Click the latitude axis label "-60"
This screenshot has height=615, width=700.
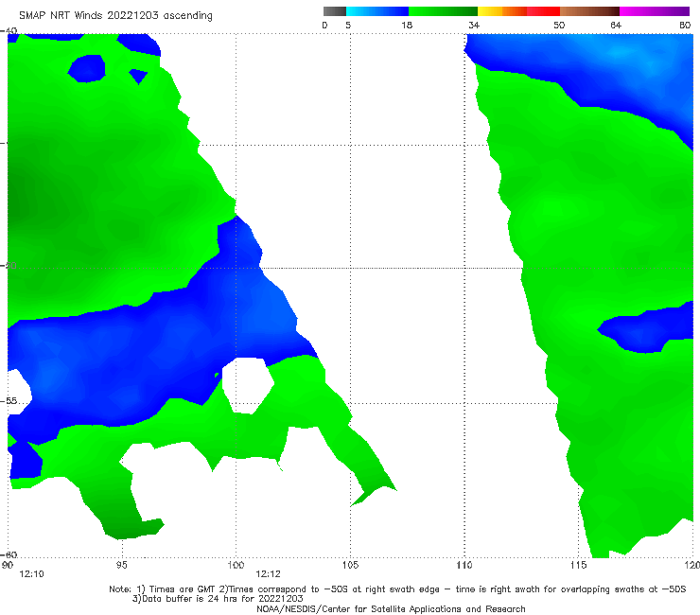point(9,554)
